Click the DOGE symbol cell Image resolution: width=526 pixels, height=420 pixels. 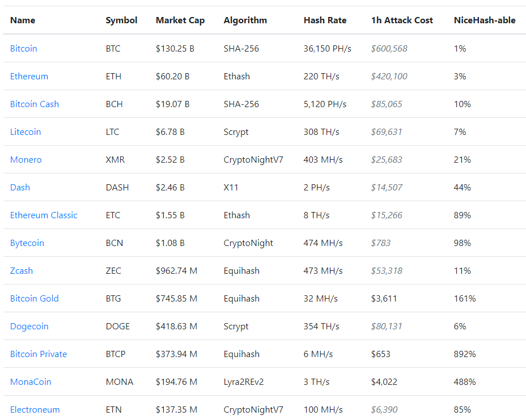118,326
